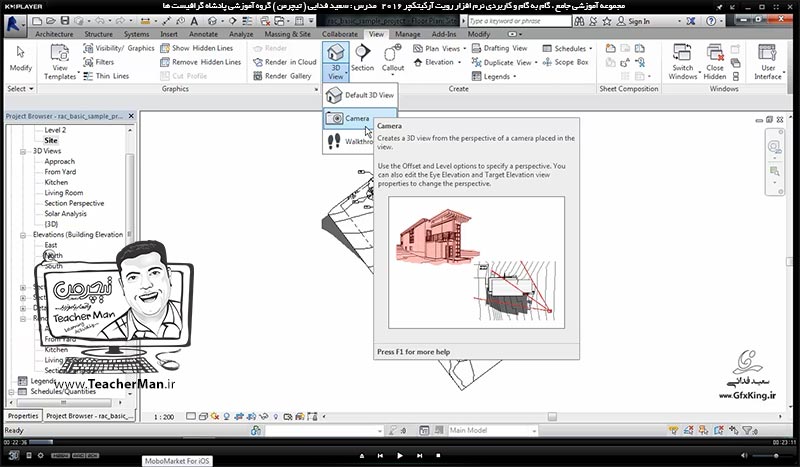Click the Open folder icon in quick access toolbar
Viewport: 800px width, 467px height.
(x=51, y=21)
